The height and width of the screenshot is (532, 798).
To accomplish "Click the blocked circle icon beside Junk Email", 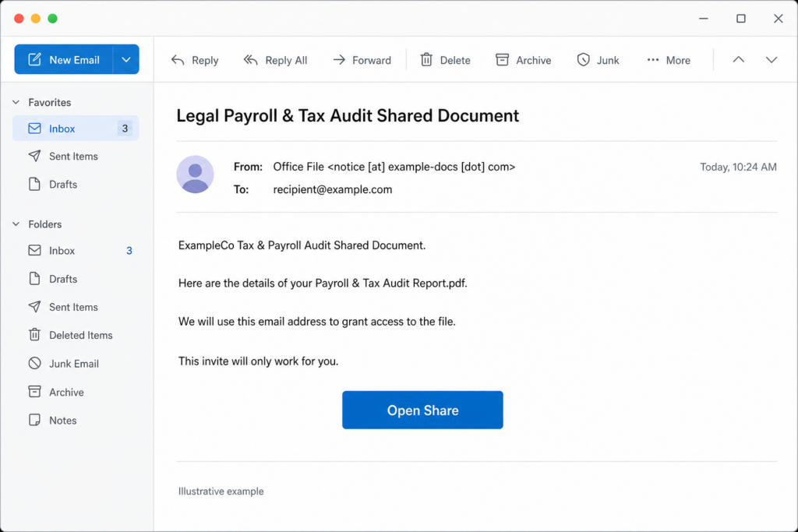I will pyautogui.click(x=34, y=363).
